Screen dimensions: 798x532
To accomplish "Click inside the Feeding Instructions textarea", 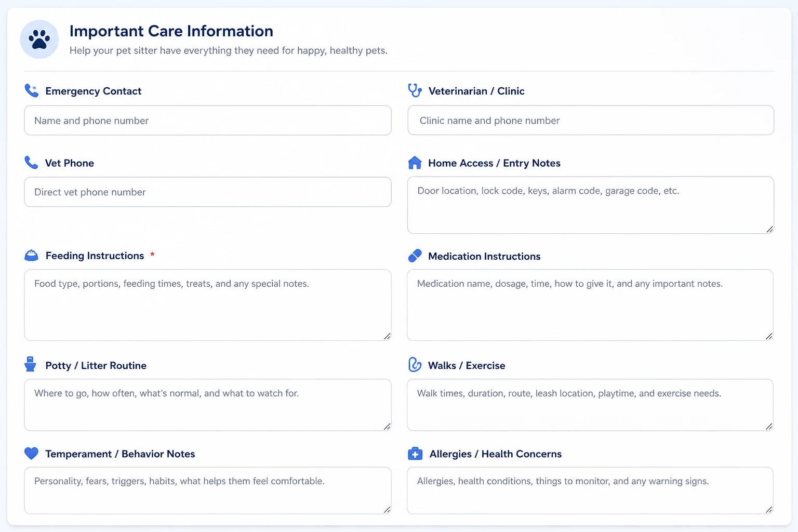I will [x=208, y=305].
